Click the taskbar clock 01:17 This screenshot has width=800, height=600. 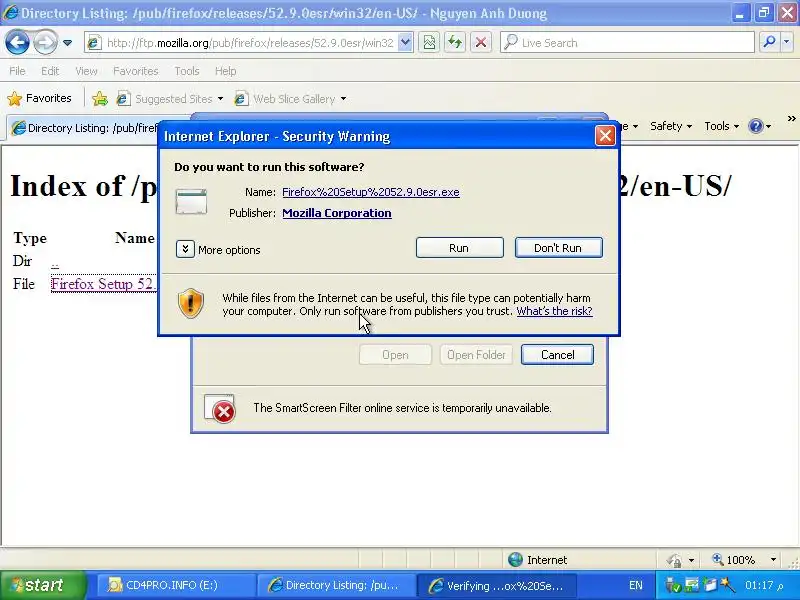pyautogui.click(x=764, y=585)
